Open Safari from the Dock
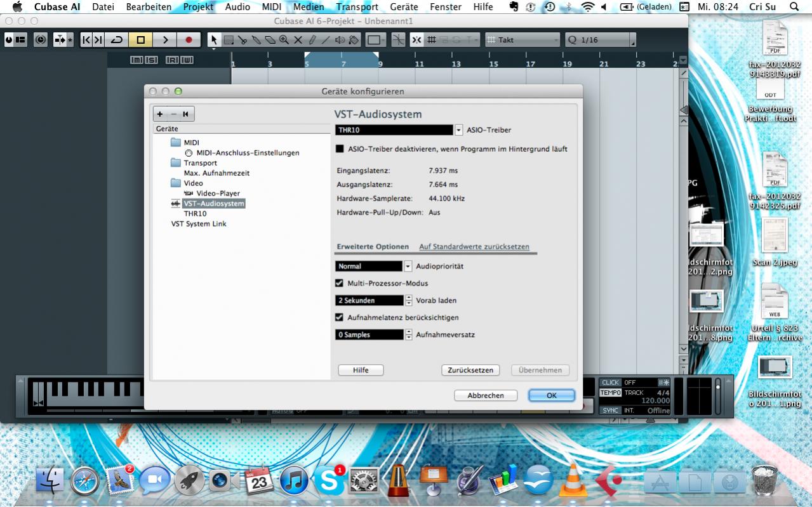Screen dimensions: 812x507 coord(85,480)
